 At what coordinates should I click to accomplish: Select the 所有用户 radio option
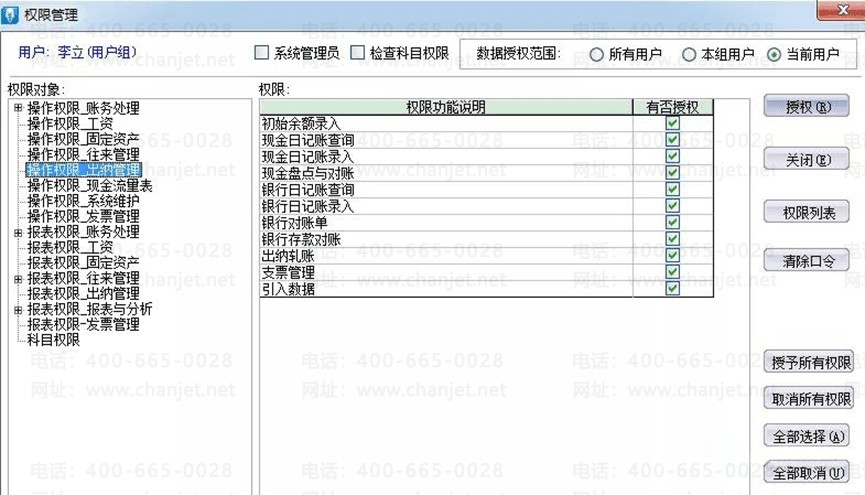tap(596, 55)
